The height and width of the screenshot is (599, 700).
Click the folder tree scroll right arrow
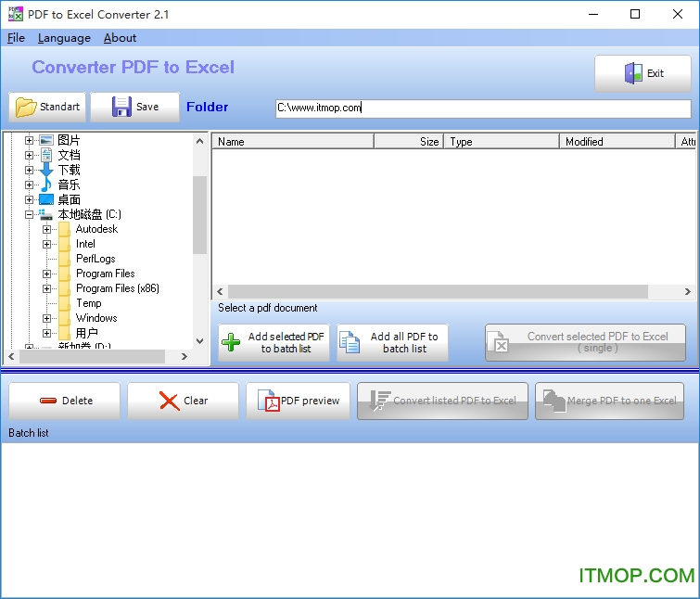point(184,356)
